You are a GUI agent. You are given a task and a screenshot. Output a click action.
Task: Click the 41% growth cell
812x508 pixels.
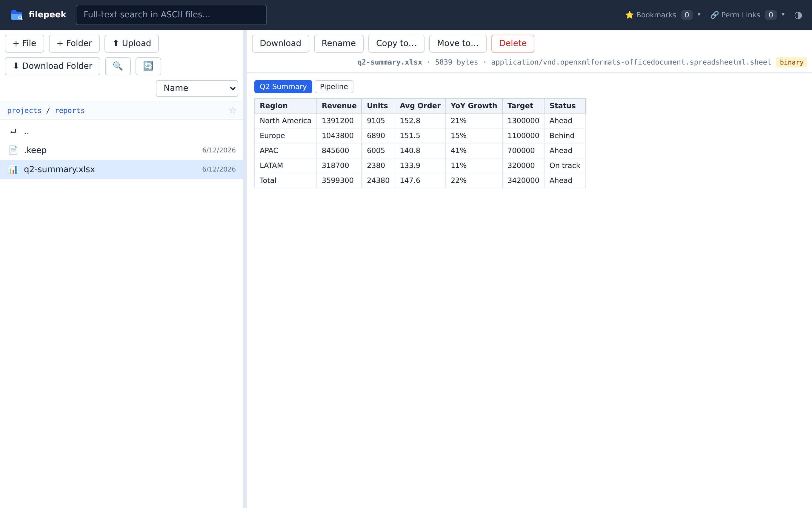474,151
